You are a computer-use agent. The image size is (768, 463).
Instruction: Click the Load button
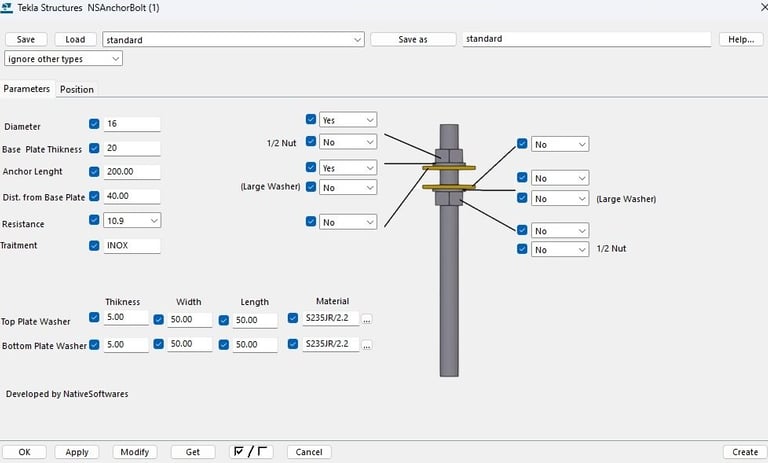75,39
